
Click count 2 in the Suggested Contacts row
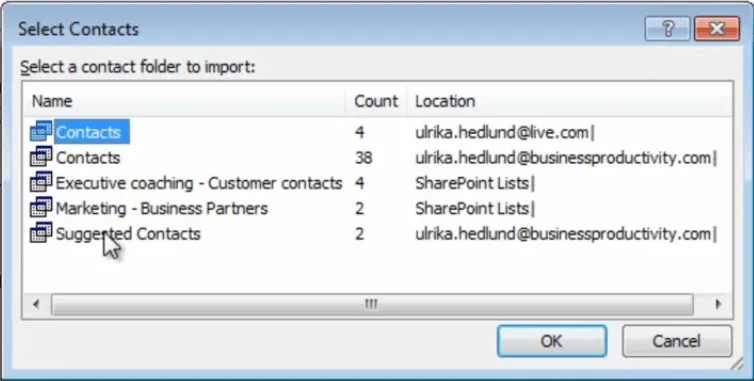(x=359, y=234)
